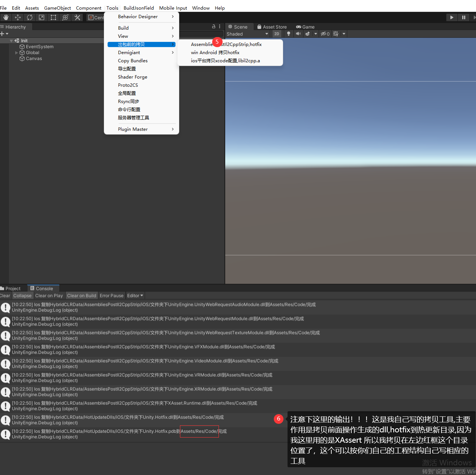This screenshot has height=475, width=476.
Task: Select the combined Transform tool
Action: (x=65, y=17)
